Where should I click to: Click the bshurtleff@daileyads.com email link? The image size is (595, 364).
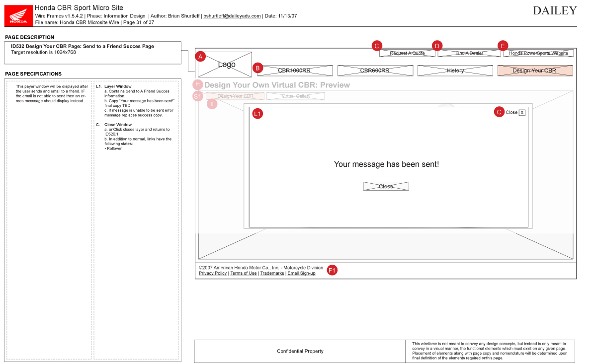click(232, 16)
